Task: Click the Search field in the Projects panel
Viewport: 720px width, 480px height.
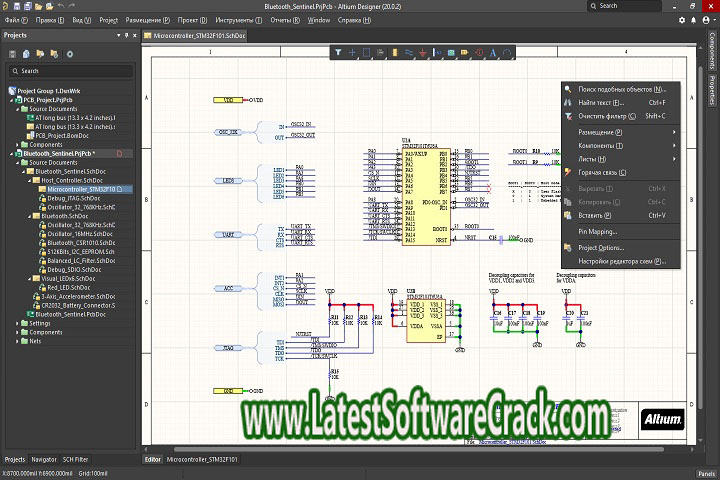Action: click(x=70, y=71)
